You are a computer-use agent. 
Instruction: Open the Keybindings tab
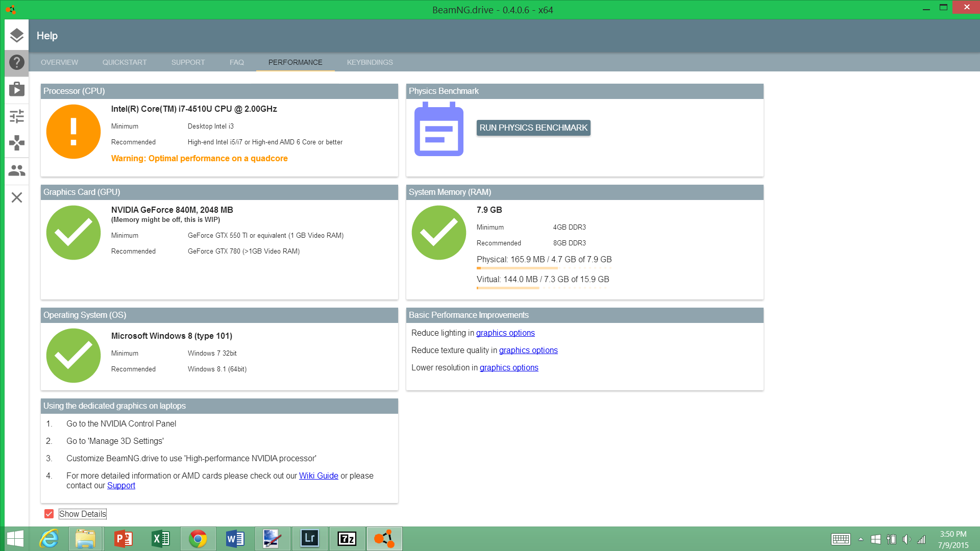coord(370,62)
